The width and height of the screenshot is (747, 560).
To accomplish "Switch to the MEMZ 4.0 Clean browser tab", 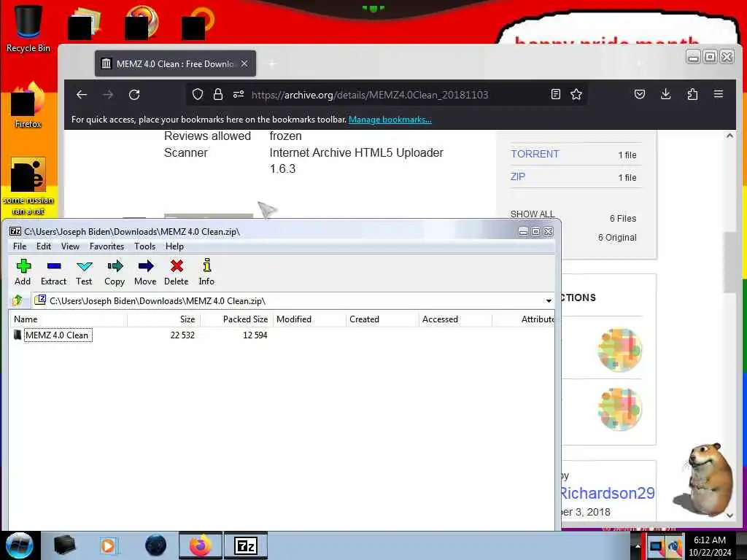I will [x=175, y=63].
